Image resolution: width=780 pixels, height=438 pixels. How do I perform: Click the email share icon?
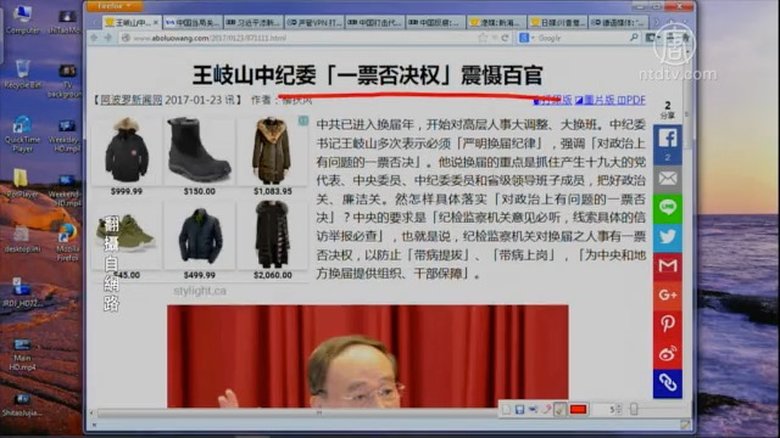[x=667, y=178]
